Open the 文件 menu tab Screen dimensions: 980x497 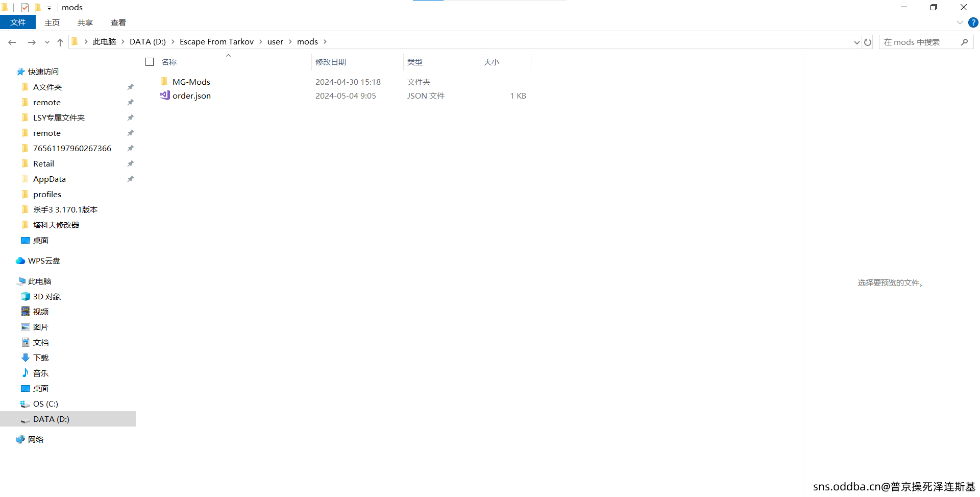pos(18,22)
